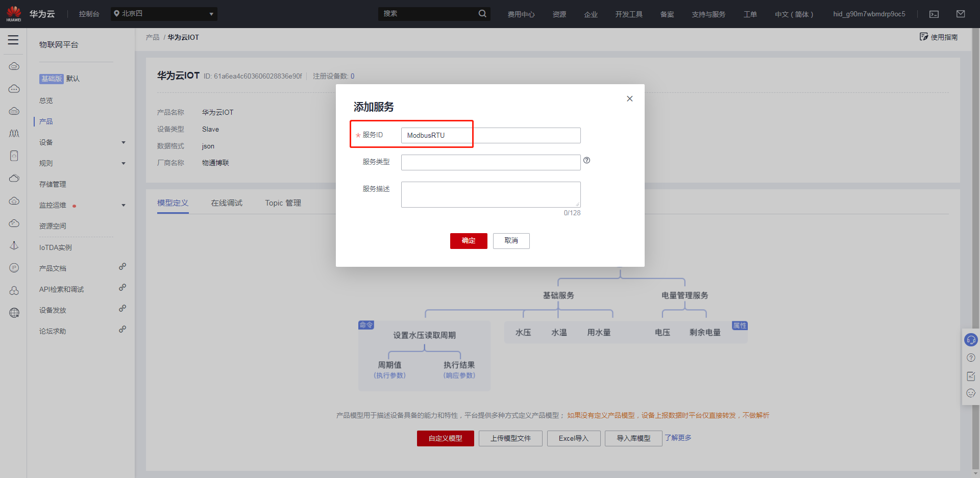This screenshot has width=980, height=478.
Task: Close the 添加服务 dialog
Action: [630, 98]
